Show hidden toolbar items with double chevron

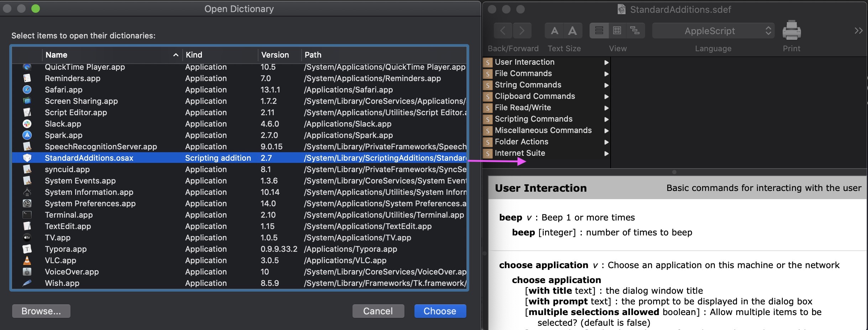(858, 31)
